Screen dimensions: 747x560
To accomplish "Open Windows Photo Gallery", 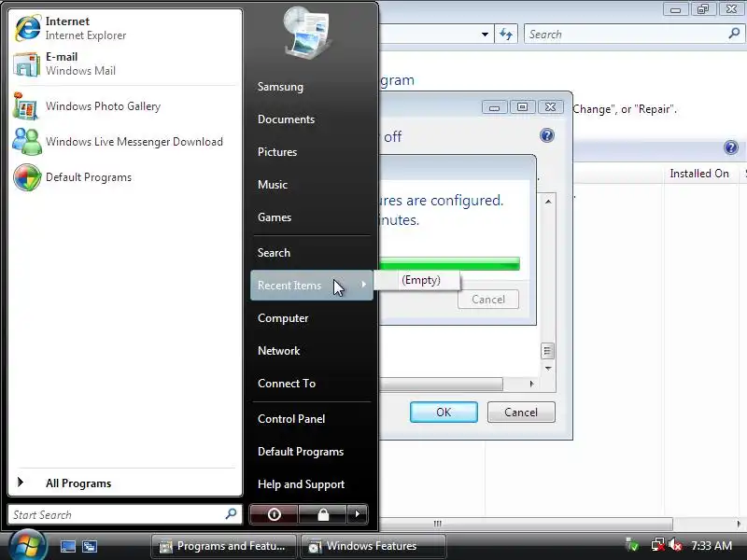I will tap(124, 106).
